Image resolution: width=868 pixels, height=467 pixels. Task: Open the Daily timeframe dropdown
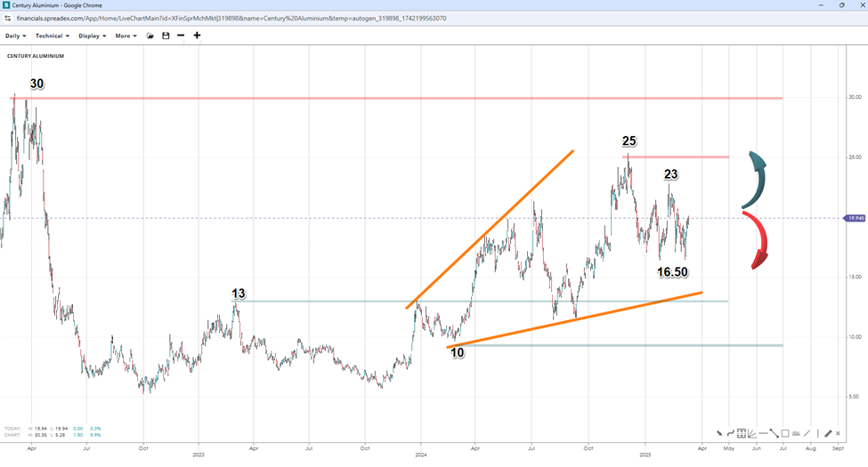tap(15, 36)
